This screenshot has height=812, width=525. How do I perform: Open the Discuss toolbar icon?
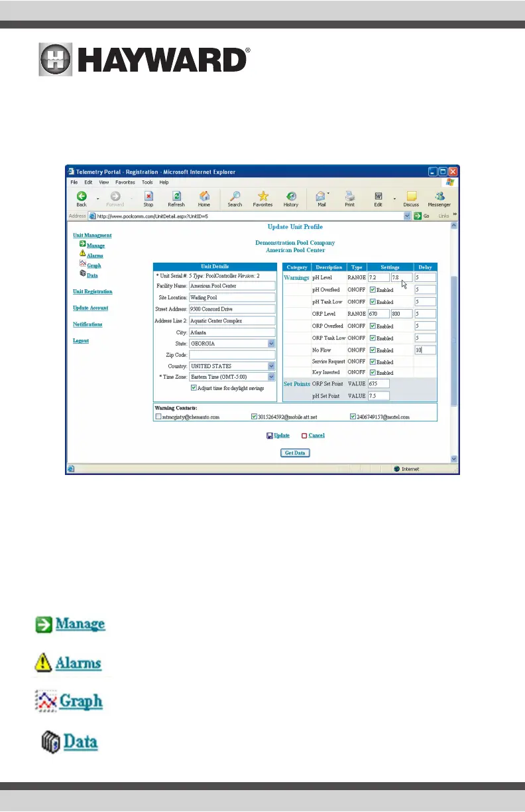pyautogui.click(x=411, y=196)
